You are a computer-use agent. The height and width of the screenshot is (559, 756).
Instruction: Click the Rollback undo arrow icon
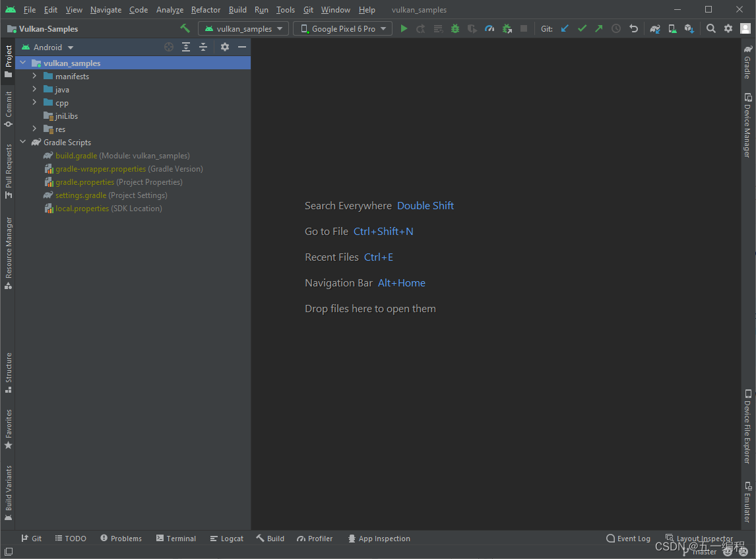click(x=633, y=29)
